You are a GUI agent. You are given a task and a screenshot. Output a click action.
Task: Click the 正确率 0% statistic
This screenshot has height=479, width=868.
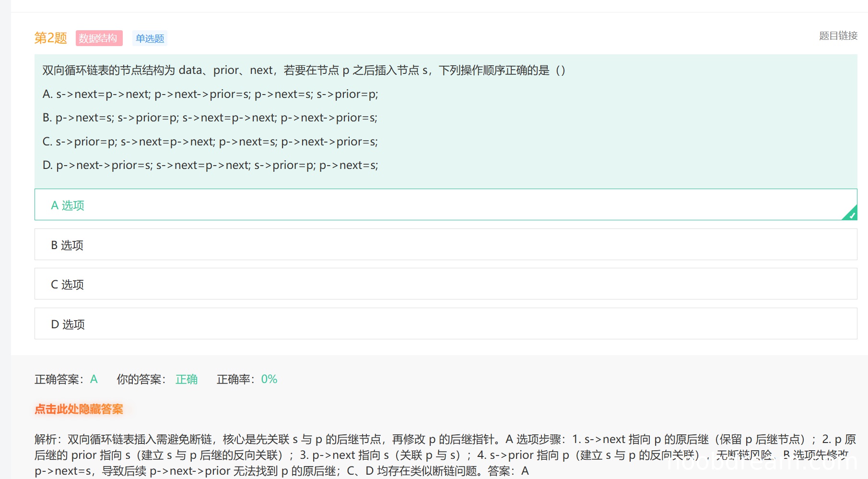tap(247, 379)
